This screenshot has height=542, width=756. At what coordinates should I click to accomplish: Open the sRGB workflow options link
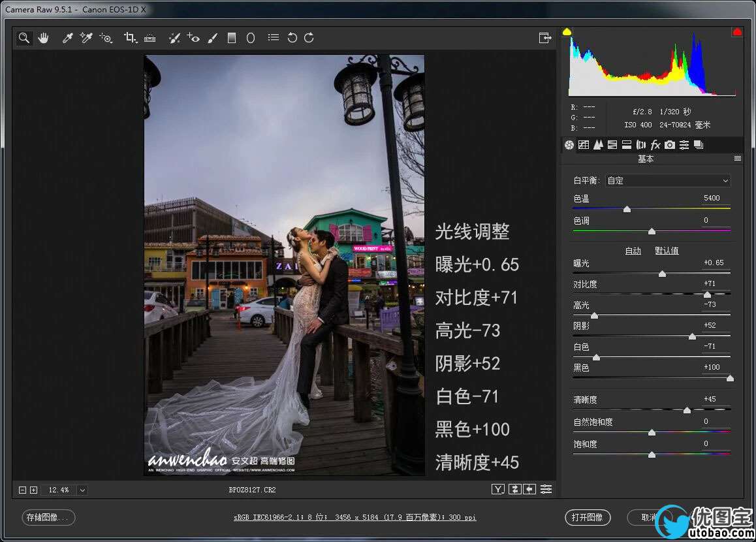(355, 517)
